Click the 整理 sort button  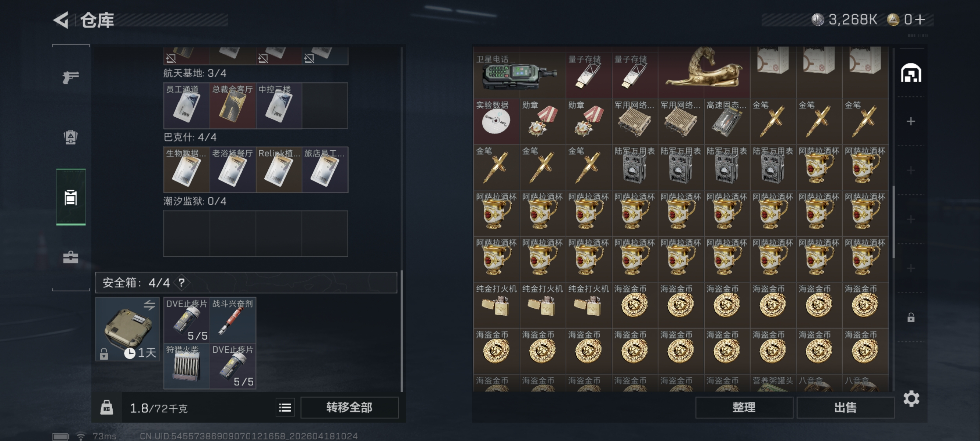coord(744,408)
